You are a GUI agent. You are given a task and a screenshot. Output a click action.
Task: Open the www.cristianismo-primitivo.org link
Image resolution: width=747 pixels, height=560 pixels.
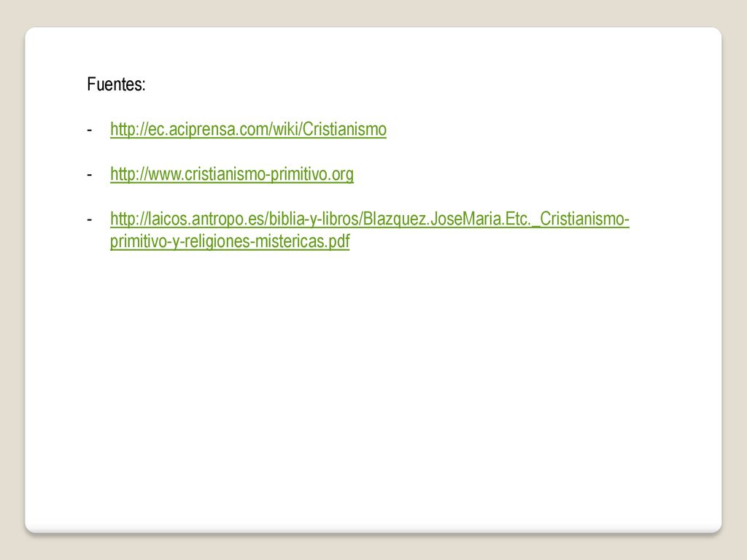tap(232, 174)
